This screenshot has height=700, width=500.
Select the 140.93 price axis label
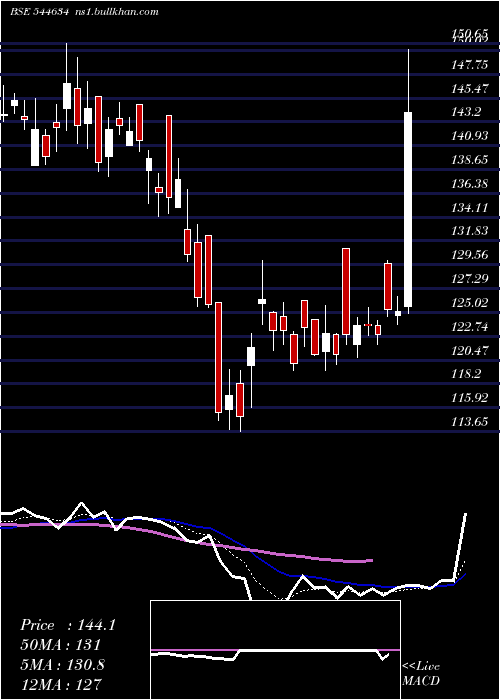pyautogui.click(x=470, y=136)
